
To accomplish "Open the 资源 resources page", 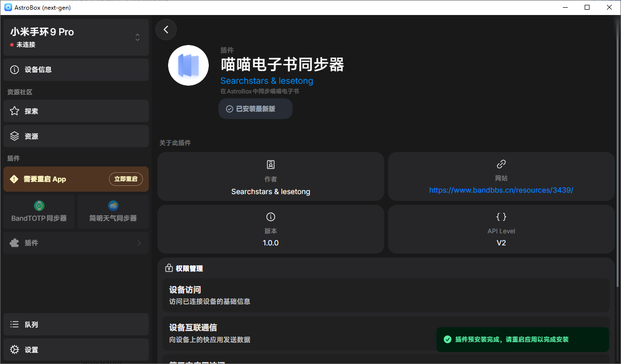I will pos(76,136).
